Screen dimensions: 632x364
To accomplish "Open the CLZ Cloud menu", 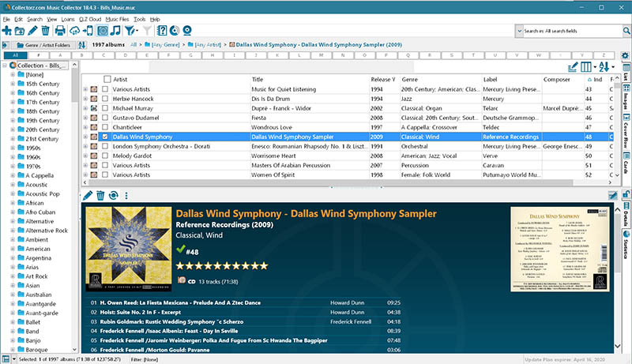I will point(90,19).
